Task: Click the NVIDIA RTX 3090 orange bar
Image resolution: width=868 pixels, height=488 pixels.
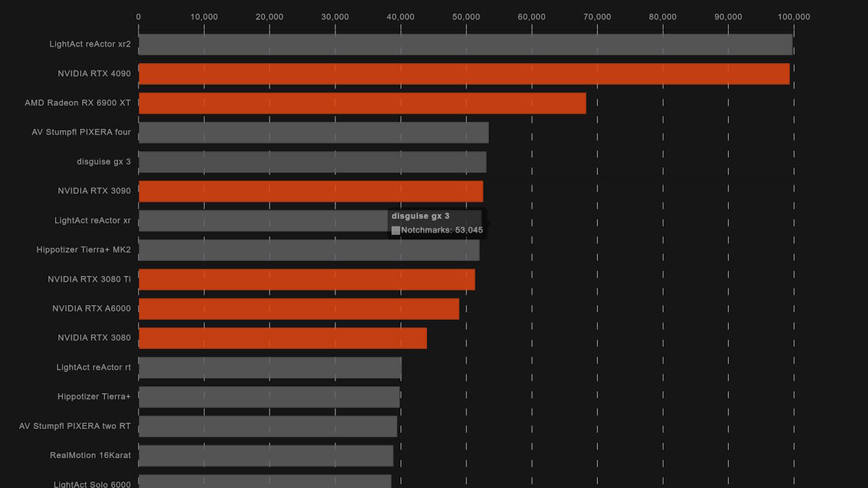Action: (311, 191)
